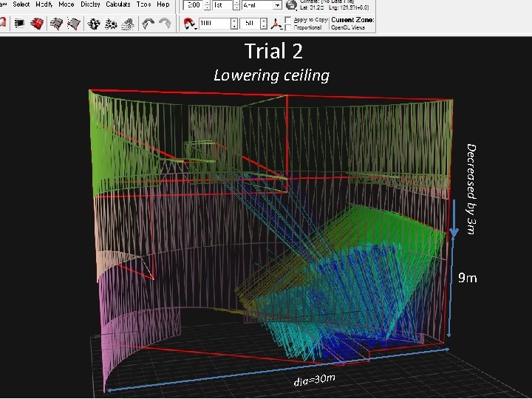The width and height of the screenshot is (532, 399).
Task: Click the 50 value input field
Action: (250, 24)
